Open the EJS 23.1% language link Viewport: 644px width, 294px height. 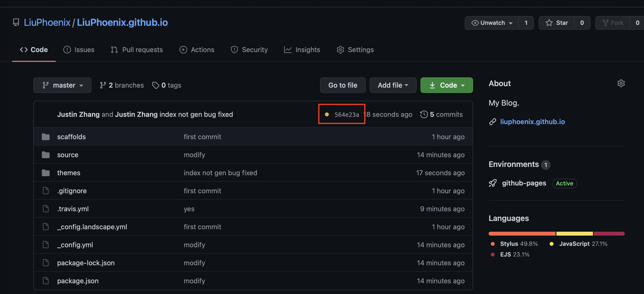coord(510,255)
